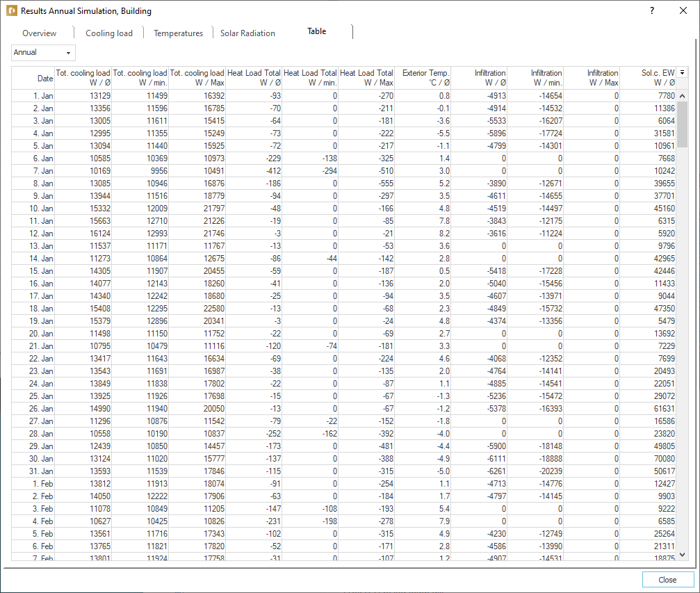This screenshot has height=593, width=700.
Task: Click max cooling load value 22580
Action: click(x=197, y=309)
